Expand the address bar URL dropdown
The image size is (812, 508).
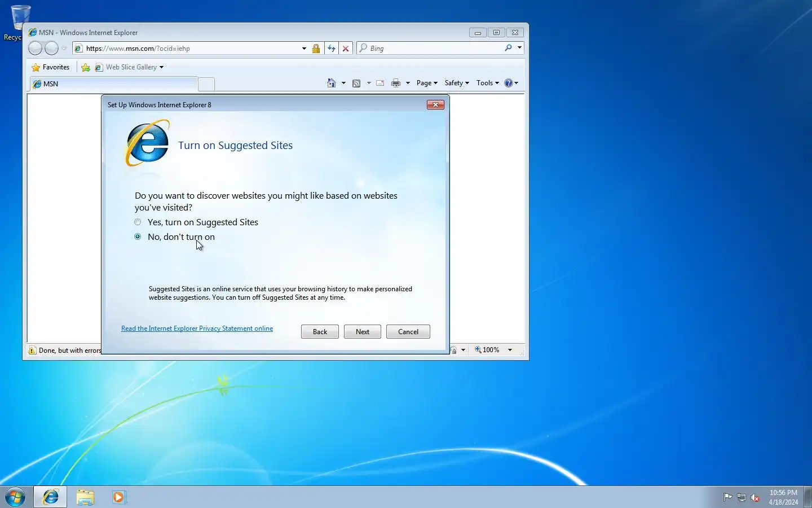(304, 49)
